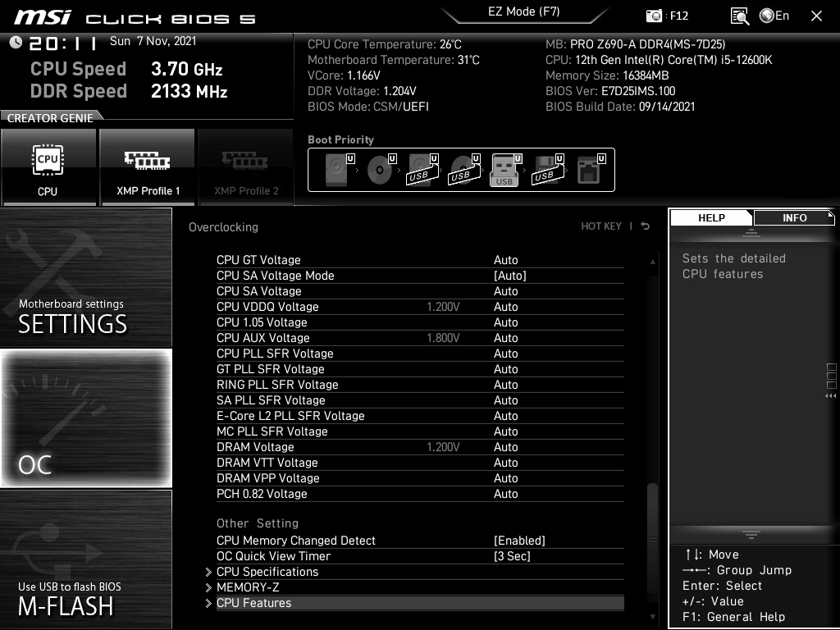
Task: Select the DRAM VPP Voltage row
Action: coord(420,478)
